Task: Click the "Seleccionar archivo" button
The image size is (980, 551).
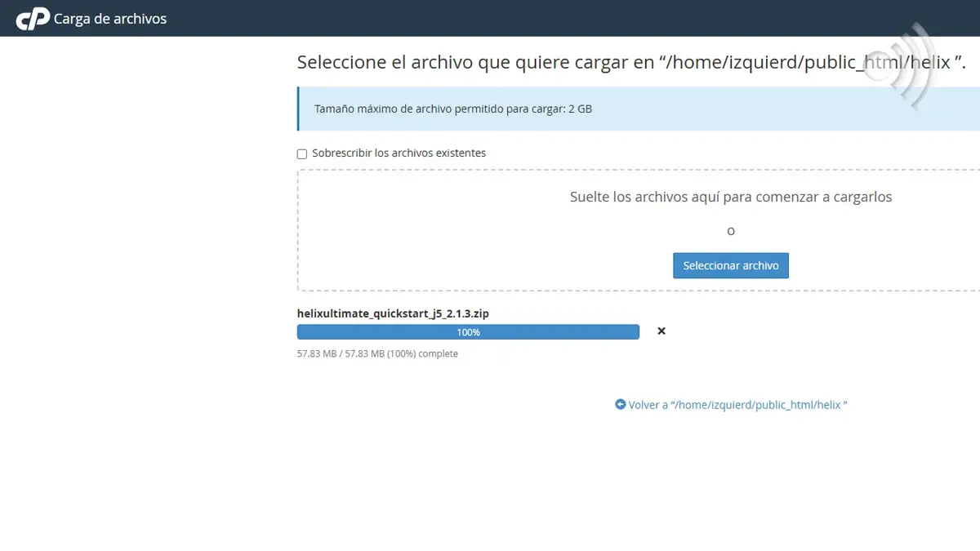Action: click(x=730, y=265)
